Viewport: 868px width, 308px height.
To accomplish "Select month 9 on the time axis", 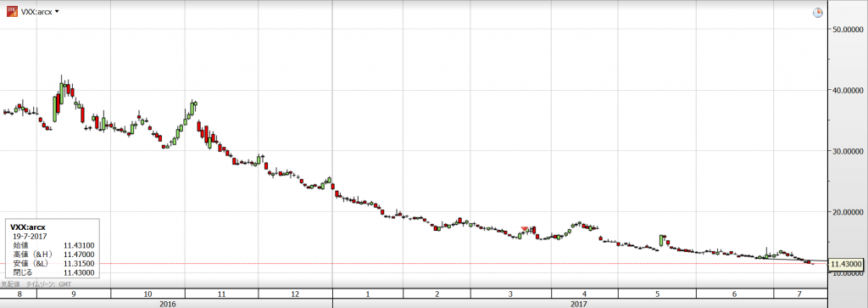I will coord(74,294).
